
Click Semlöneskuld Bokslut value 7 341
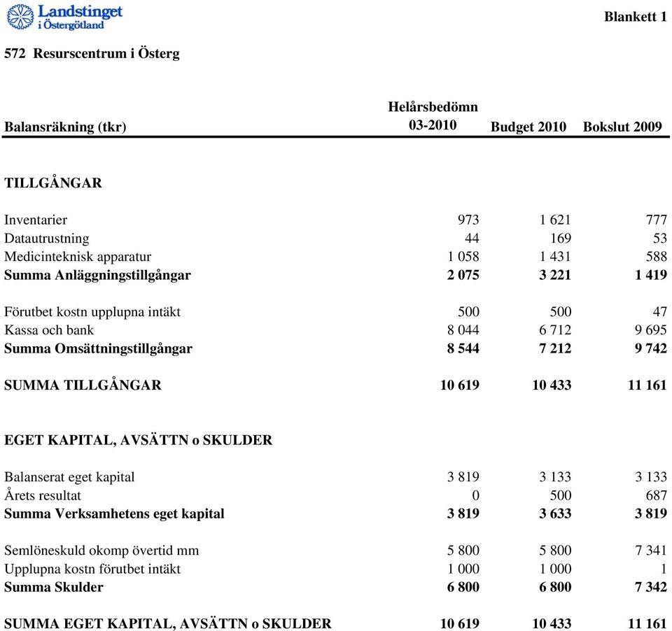(x=651, y=551)
